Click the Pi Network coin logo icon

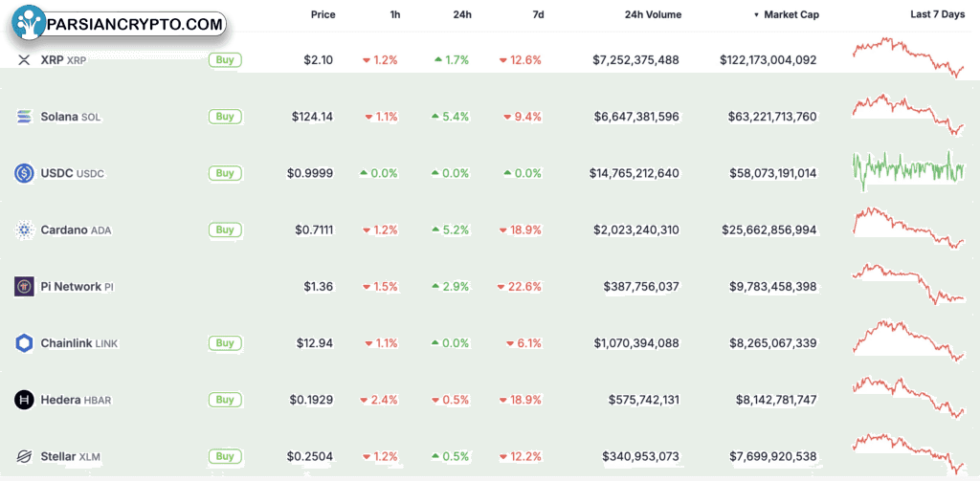[24, 287]
